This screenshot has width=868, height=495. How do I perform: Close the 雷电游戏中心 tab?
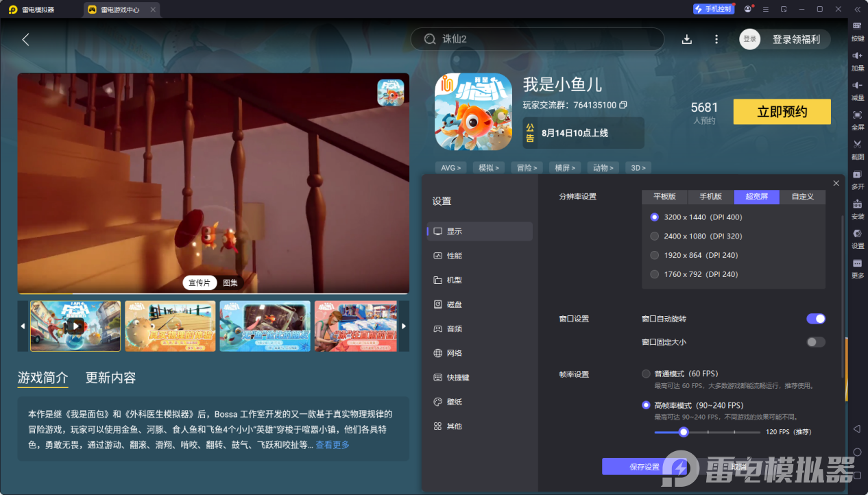coord(152,10)
